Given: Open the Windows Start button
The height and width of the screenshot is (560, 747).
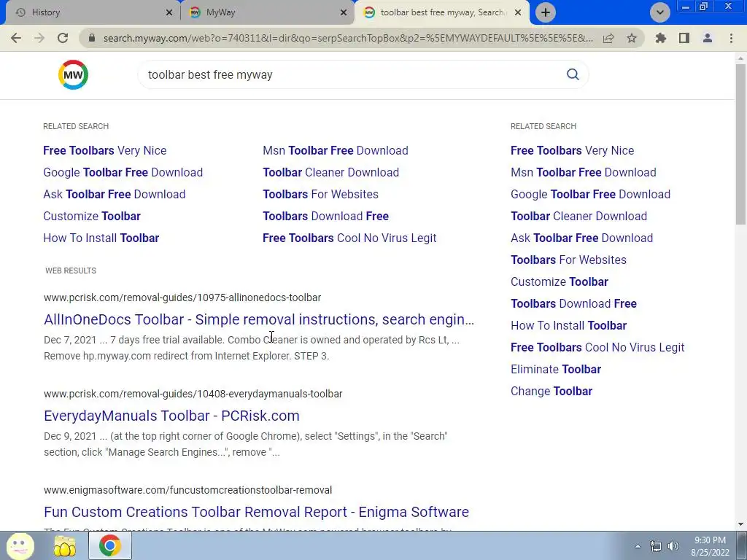Looking at the screenshot, I should [20, 545].
